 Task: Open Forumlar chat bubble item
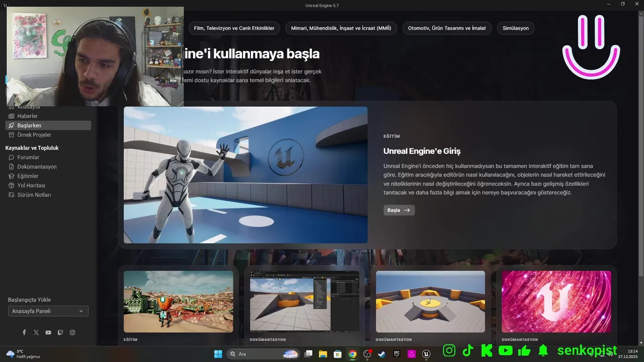48,157
